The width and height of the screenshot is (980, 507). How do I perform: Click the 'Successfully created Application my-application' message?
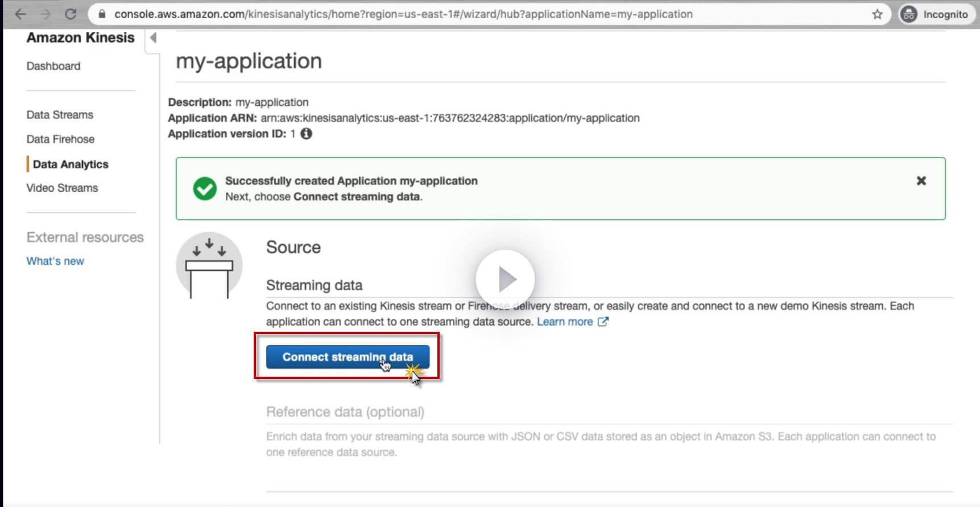pos(352,181)
